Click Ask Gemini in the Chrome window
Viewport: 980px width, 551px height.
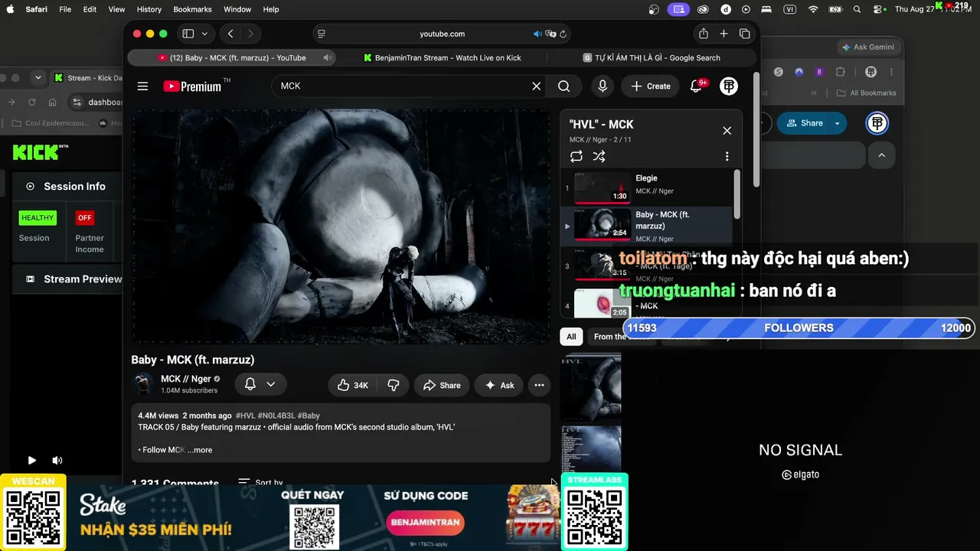pos(868,47)
